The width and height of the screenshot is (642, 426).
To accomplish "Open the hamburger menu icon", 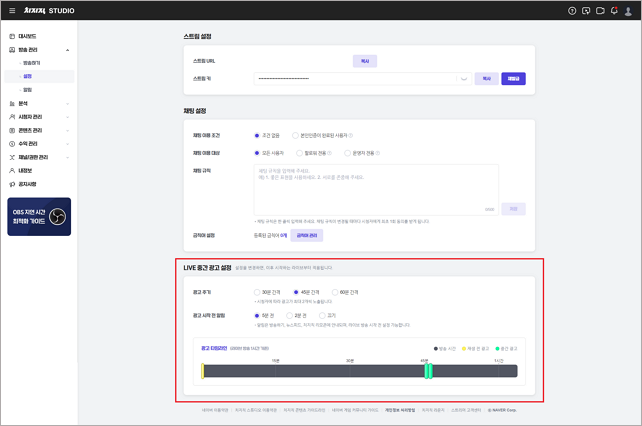I will pyautogui.click(x=11, y=10).
